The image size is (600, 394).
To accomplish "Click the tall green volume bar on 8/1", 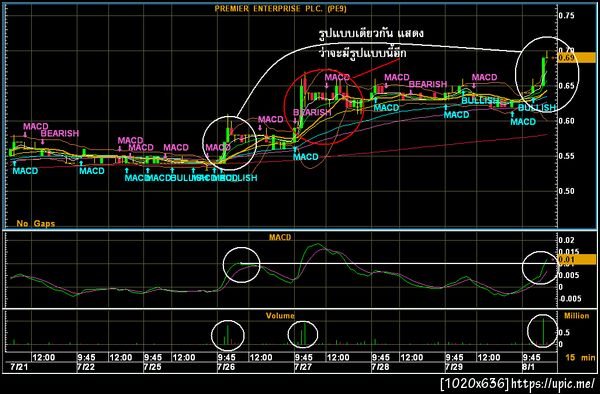I will (543, 332).
